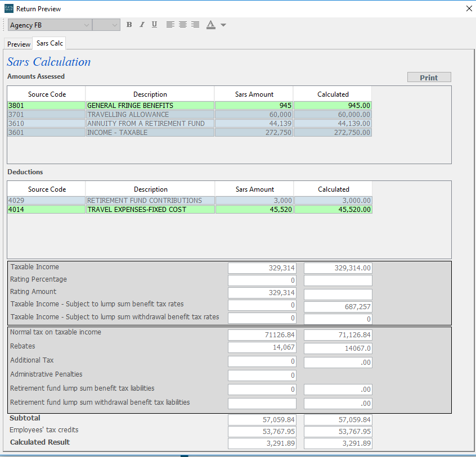Toggle italic text formatting
The height and width of the screenshot is (457, 476).
pos(142,25)
